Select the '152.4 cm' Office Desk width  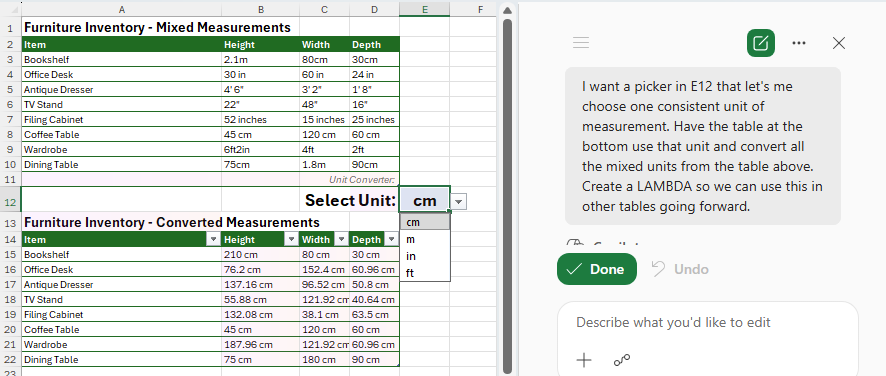(x=324, y=270)
